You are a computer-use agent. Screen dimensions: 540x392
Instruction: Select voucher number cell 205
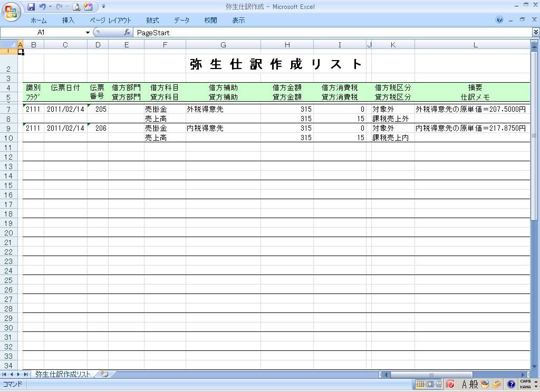tap(98, 109)
